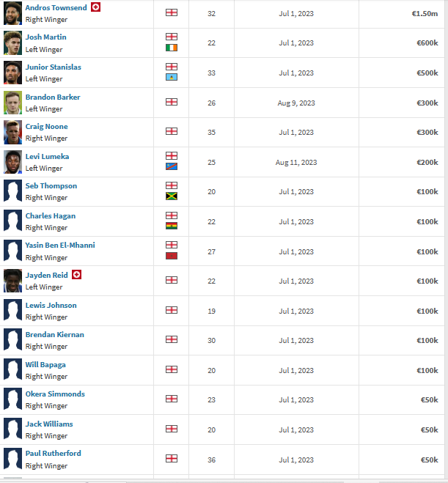Click England flag in Craig Noone row
Viewport: 448px width, 483px height.
coord(172,132)
